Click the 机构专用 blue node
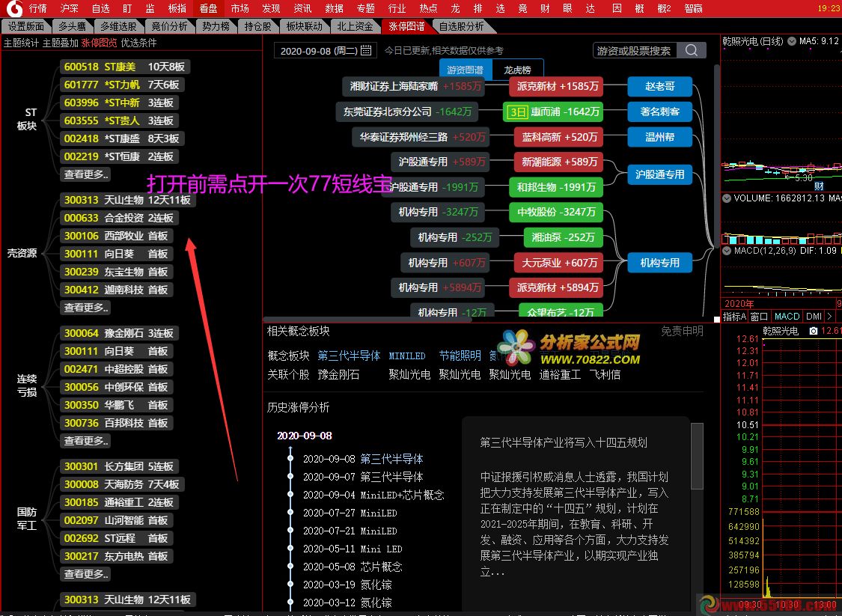 (659, 263)
